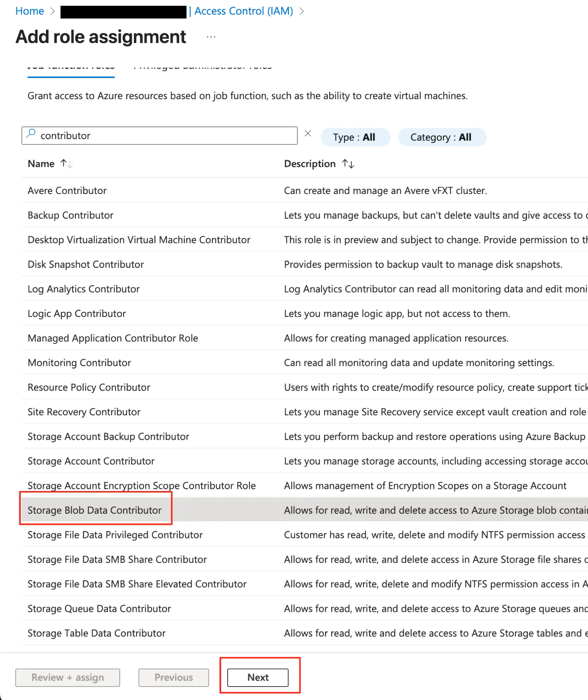Select Desktop Virtualization Virtual Machine Contributor role
588x700 pixels.
pyautogui.click(x=139, y=240)
